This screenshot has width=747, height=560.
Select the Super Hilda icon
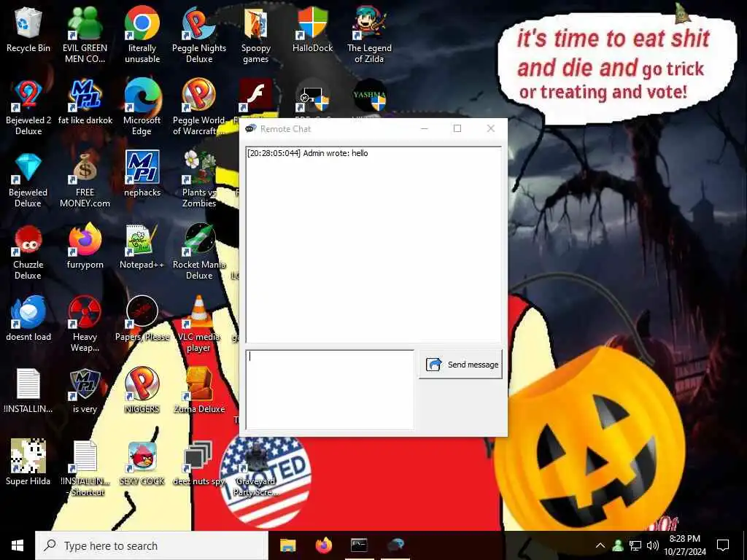click(x=28, y=463)
